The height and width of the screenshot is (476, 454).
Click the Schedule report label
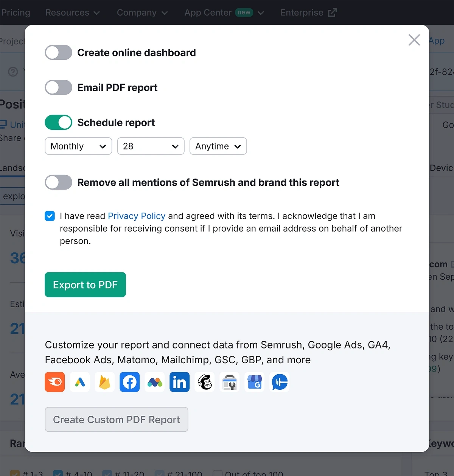[116, 123]
